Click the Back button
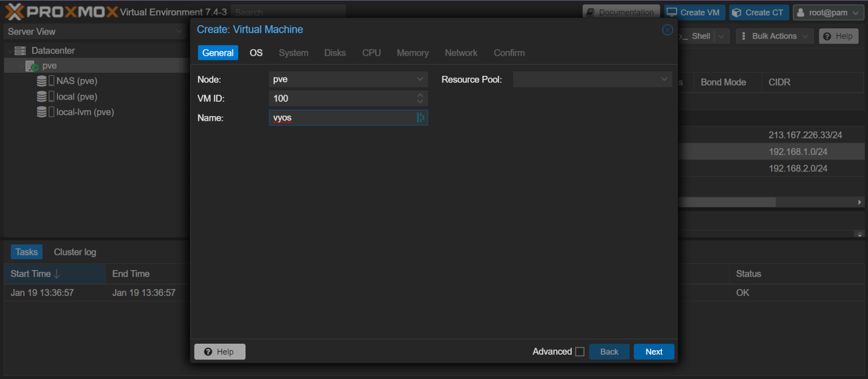868x379 pixels. 609,352
